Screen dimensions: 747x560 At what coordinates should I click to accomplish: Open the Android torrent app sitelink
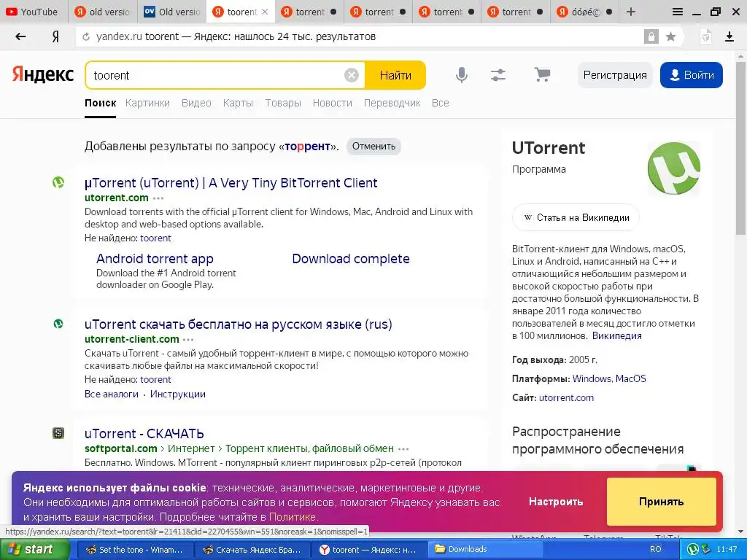[155, 259]
